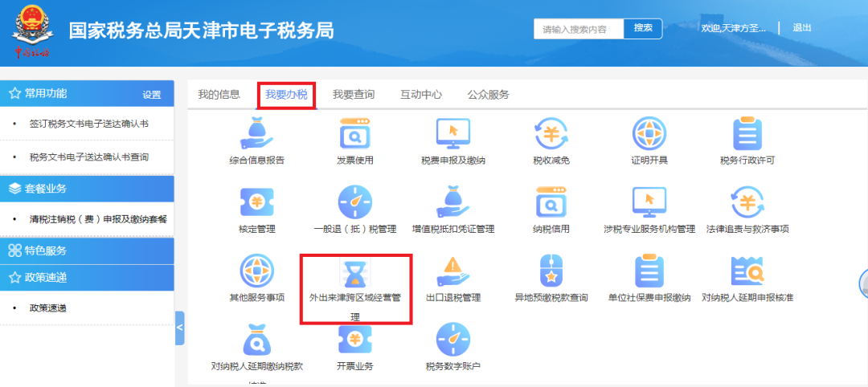Image resolution: width=868 pixels, height=387 pixels.
Task: Click 退出 to log out
Action: (x=801, y=27)
